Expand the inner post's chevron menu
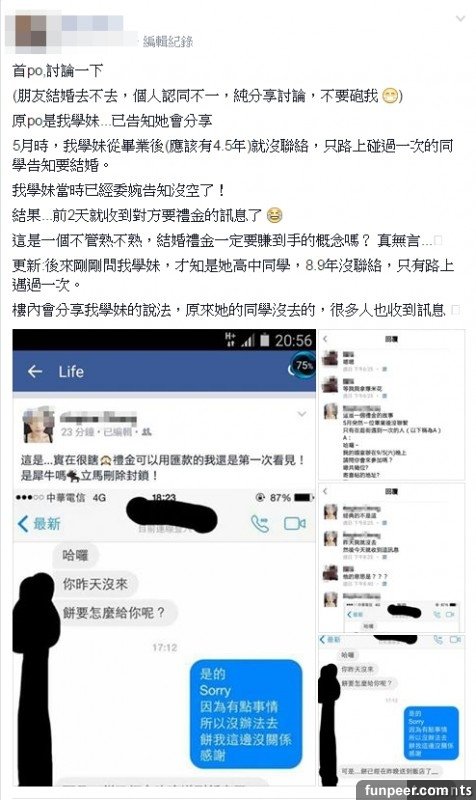The height and width of the screenshot is (800, 476). [302, 414]
